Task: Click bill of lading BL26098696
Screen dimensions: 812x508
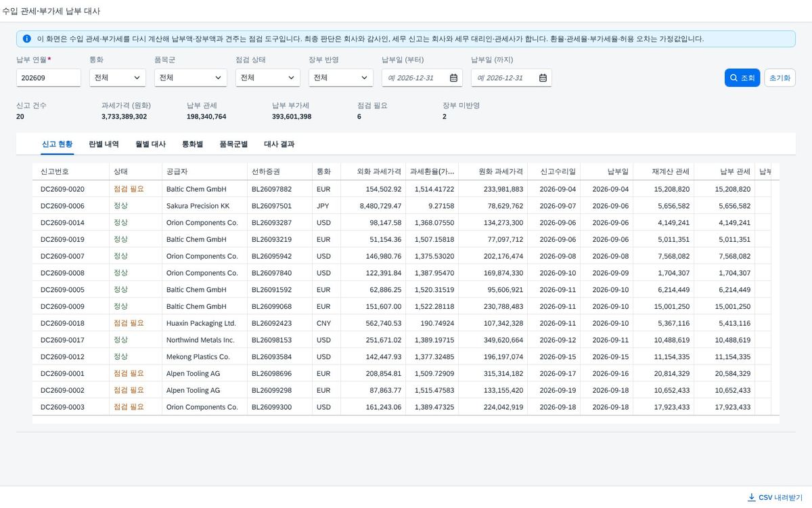Action: [x=271, y=373]
